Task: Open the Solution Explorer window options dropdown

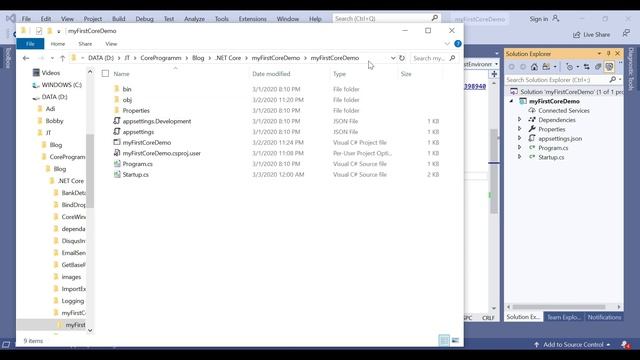Action: point(599,53)
